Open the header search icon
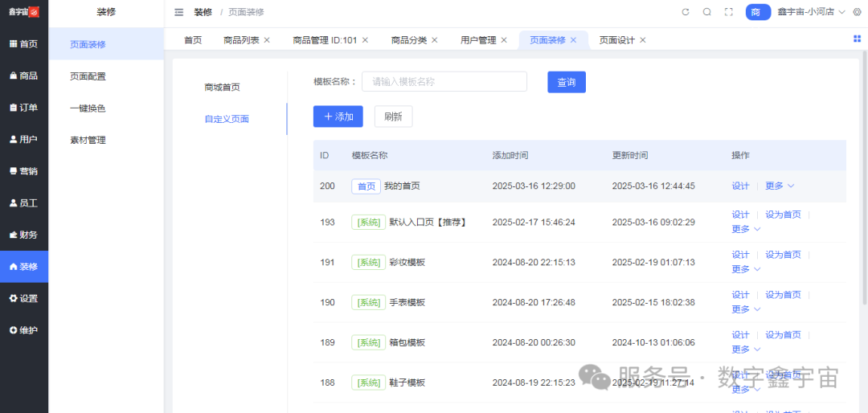Screen dimensions: 868x413 [x=707, y=12]
